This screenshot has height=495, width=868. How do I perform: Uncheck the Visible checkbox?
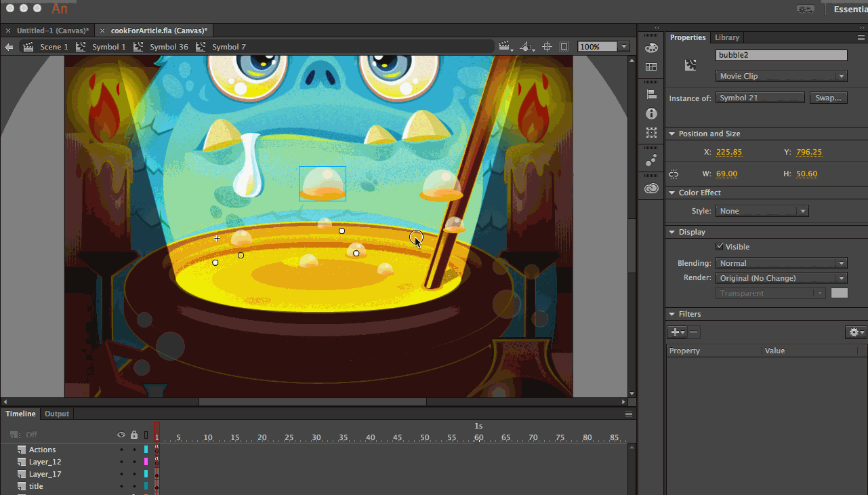(x=720, y=247)
